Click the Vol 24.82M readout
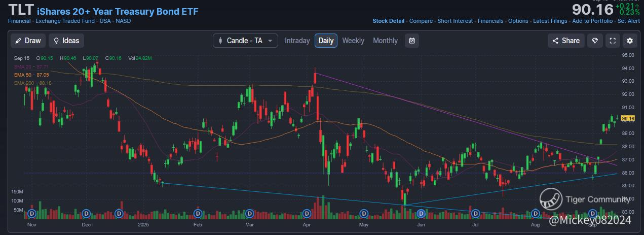 pyautogui.click(x=140, y=58)
